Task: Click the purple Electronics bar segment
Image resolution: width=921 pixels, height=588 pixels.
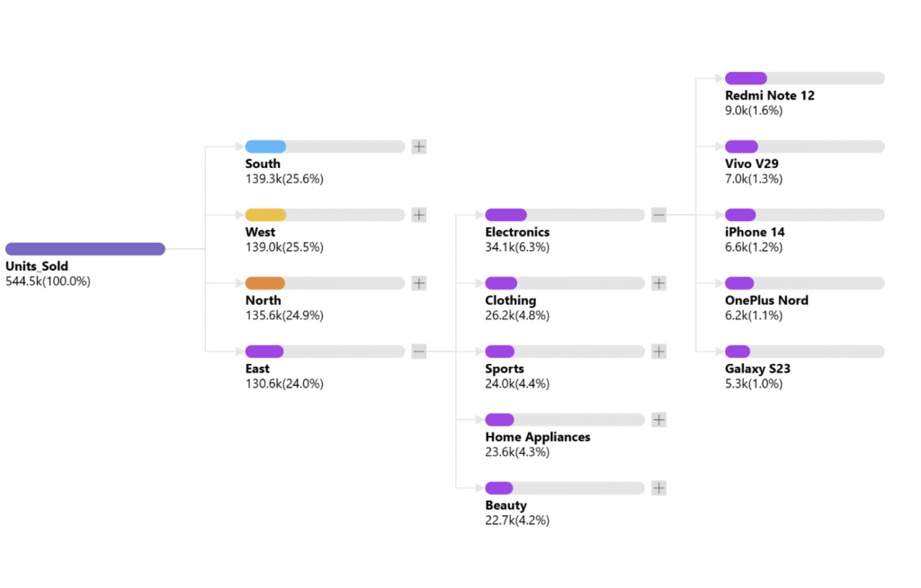Action: (x=505, y=214)
